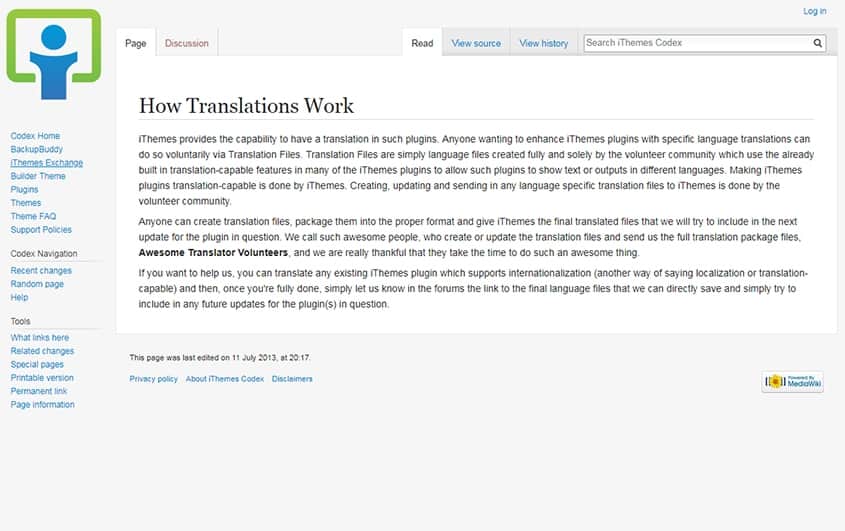Open Related changes

42,351
